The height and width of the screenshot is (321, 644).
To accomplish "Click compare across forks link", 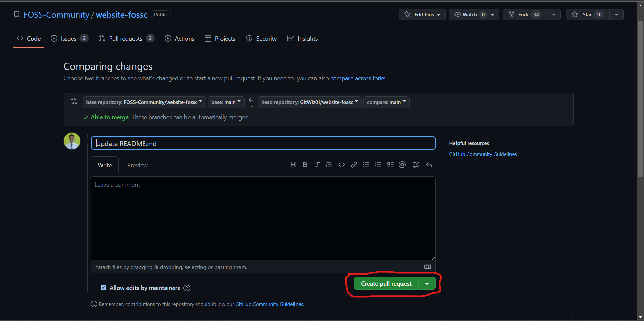I will pyautogui.click(x=358, y=78).
